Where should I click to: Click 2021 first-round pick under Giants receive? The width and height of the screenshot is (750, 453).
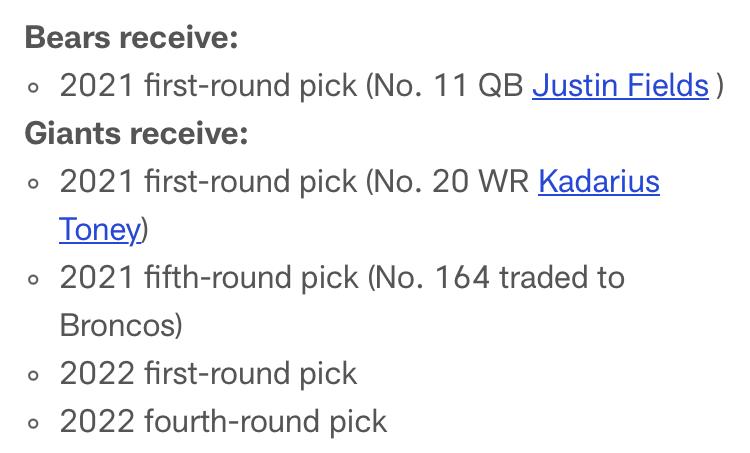point(209,182)
